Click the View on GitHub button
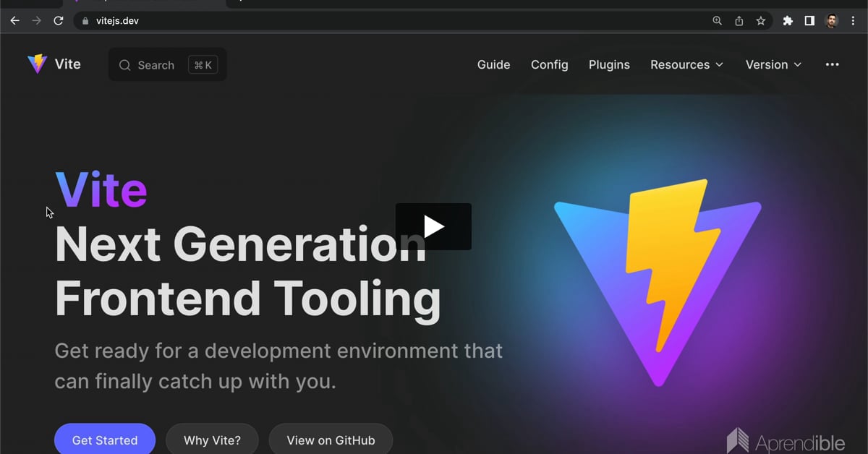 [331, 440]
